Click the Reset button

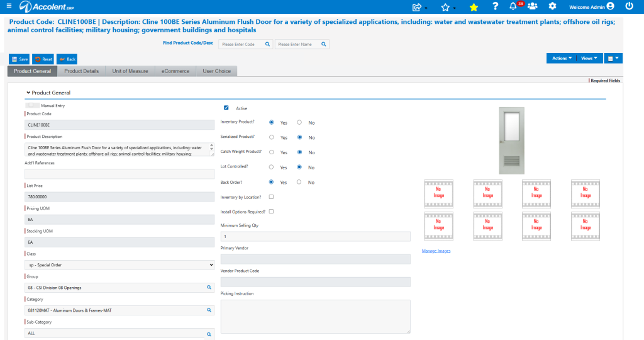point(43,59)
